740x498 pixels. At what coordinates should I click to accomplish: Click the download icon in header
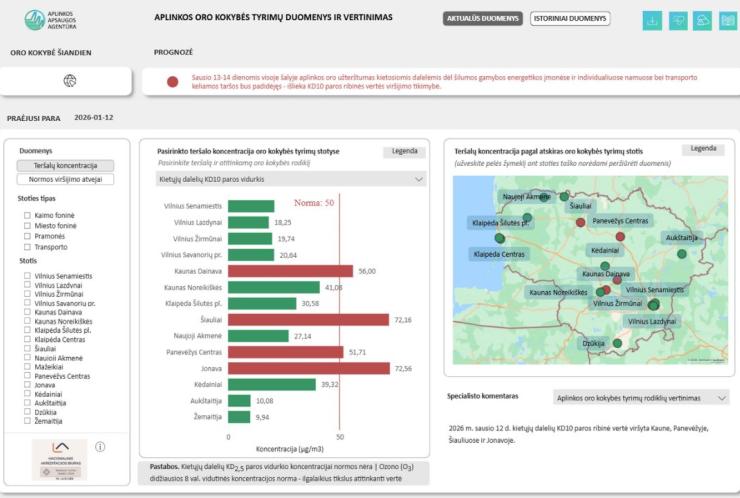(x=652, y=20)
